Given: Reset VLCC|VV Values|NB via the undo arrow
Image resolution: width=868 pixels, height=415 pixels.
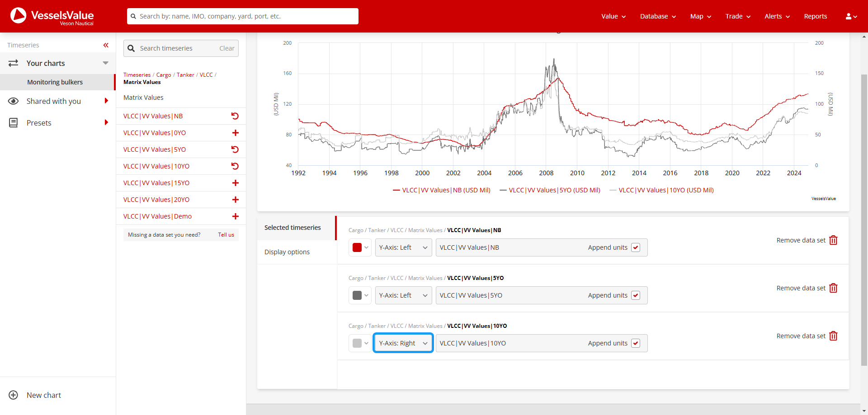Looking at the screenshot, I should pos(235,116).
